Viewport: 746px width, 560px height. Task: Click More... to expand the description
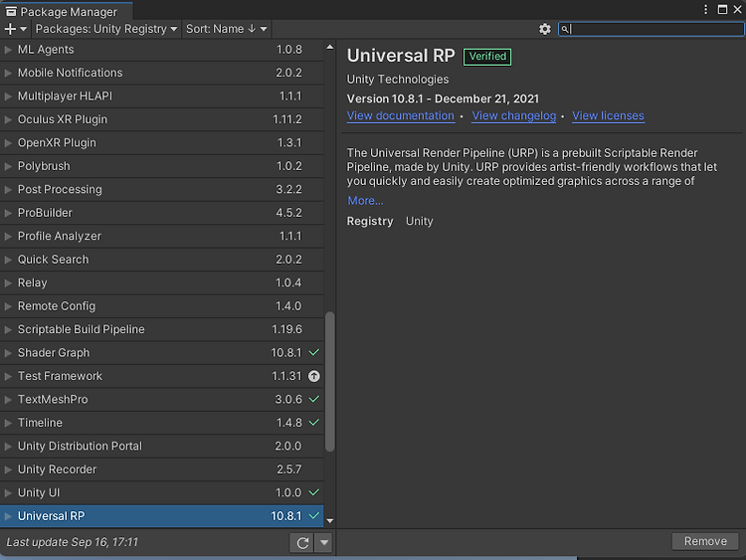(365, 200)
